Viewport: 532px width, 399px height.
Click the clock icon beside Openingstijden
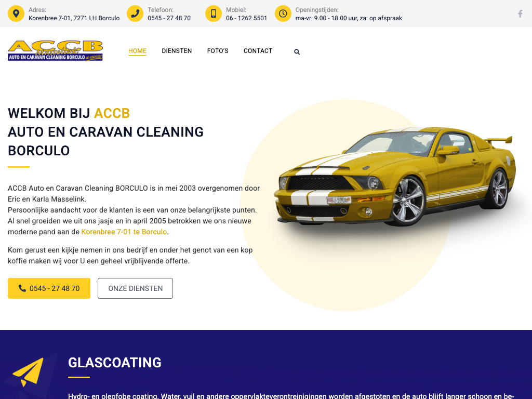283,14
